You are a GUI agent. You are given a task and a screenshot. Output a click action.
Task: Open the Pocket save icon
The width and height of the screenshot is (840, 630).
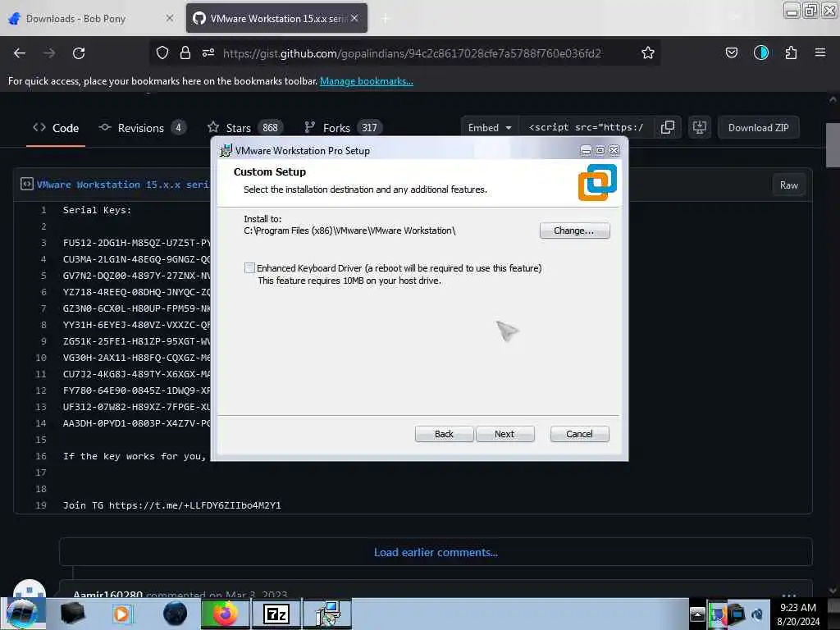tap(731, 52)
